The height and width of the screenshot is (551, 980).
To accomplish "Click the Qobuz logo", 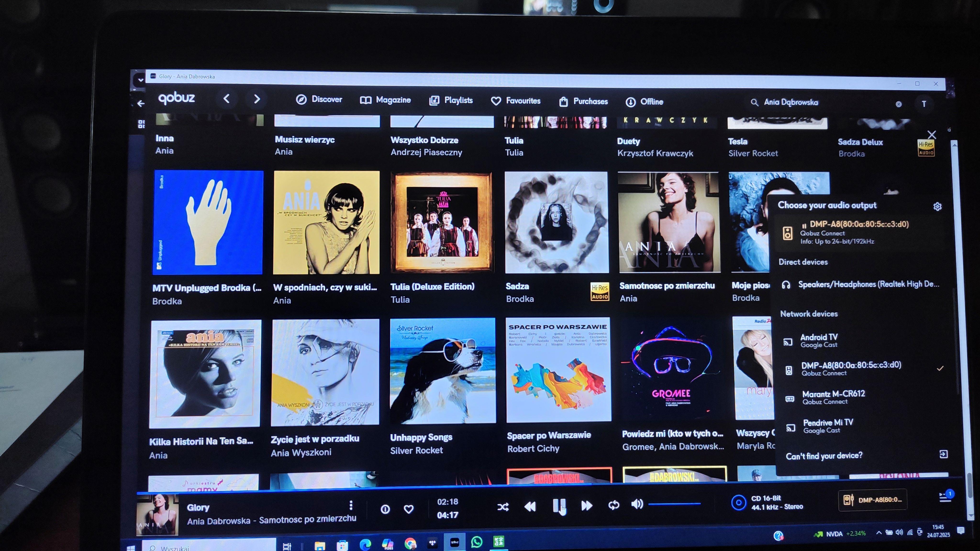I will click(177, 98).
